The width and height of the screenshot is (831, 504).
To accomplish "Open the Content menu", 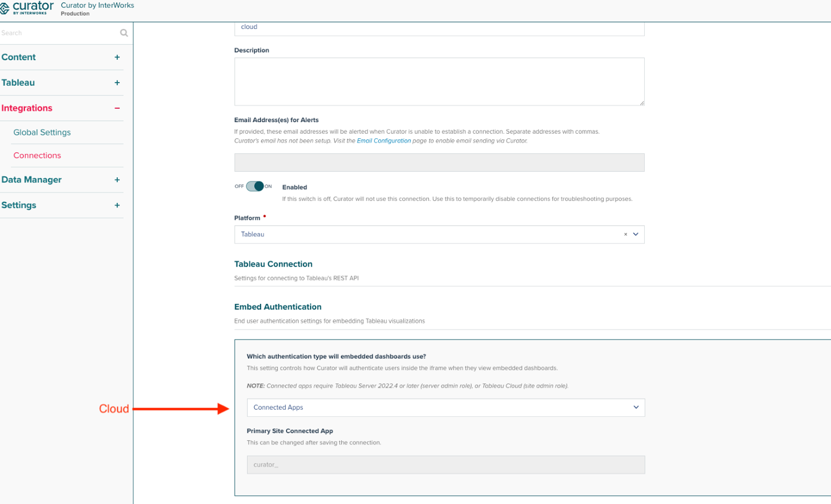I will tap(18, 57).
